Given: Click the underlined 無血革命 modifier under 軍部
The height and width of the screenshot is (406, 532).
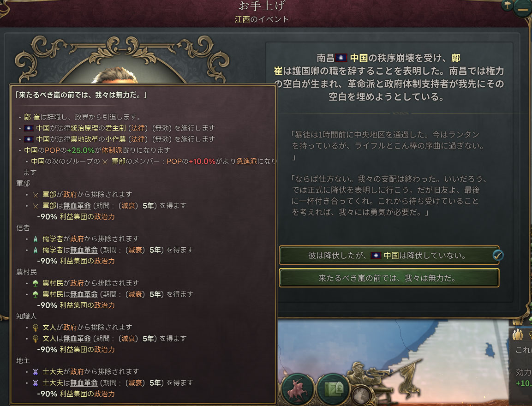Looking at the screenshot, I should tap(77, 206).
